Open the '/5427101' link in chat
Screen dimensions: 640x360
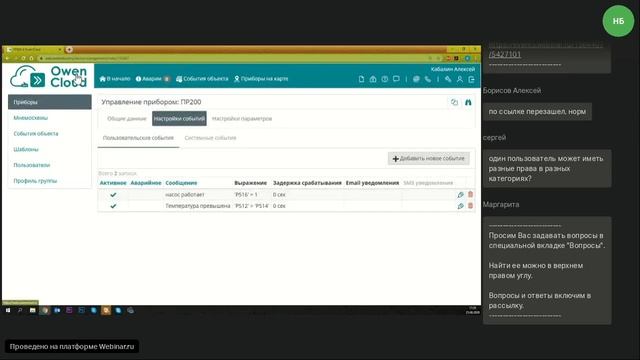[x=504, y=54]
